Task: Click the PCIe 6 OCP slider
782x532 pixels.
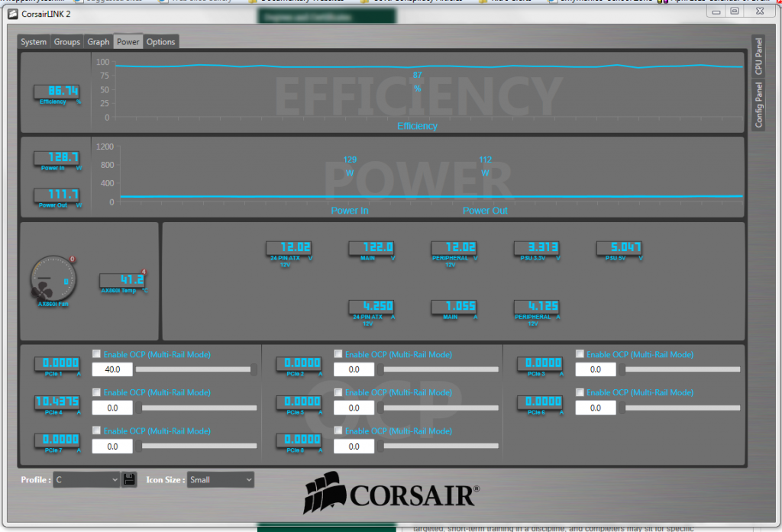Action: (679, 408)
